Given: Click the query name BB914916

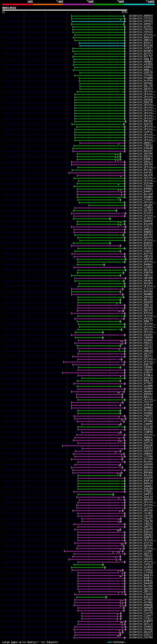Looking at the screenshot, I should pyautogui.click(x=9, y=8).
